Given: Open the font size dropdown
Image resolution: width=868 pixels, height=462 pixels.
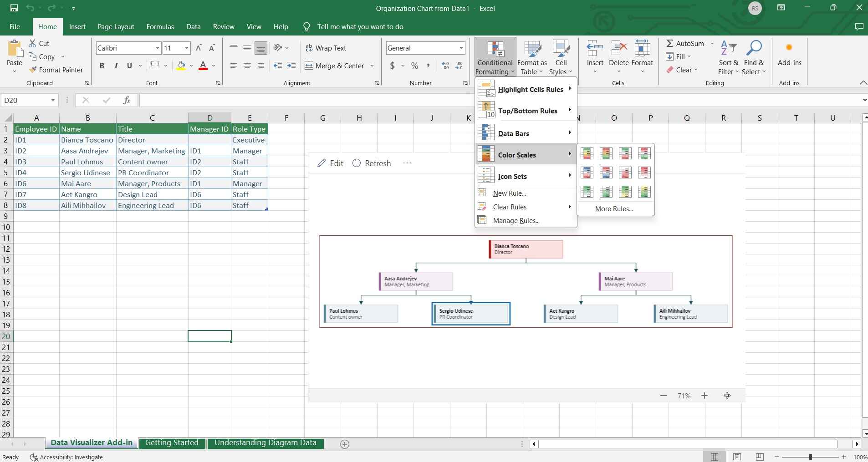Looking at the screenshot, I should pos(187,48).
